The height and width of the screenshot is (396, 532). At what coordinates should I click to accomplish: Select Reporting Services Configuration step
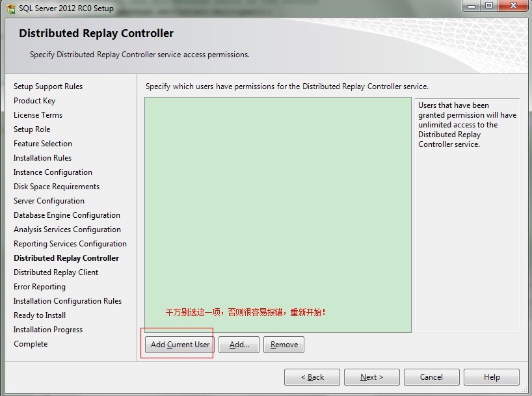pyautogui.click(x=70, y=244)
